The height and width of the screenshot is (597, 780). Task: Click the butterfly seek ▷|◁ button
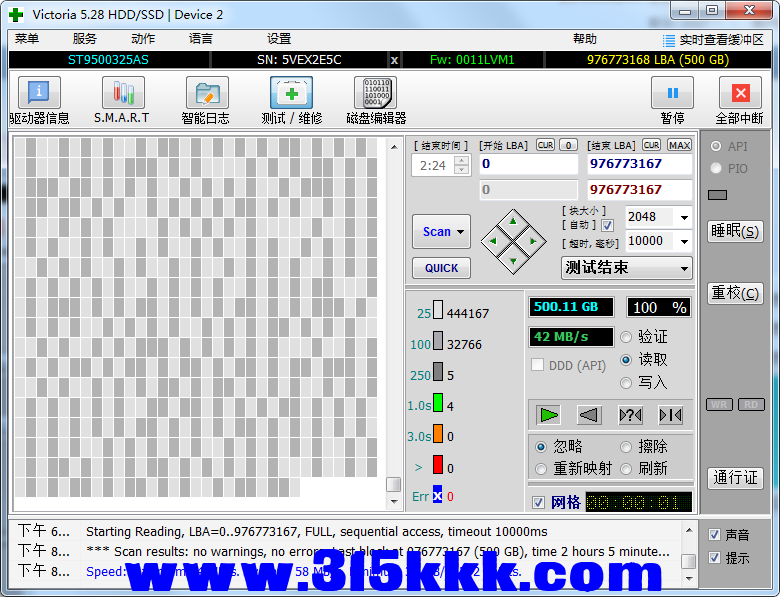[x=670, y=415]
